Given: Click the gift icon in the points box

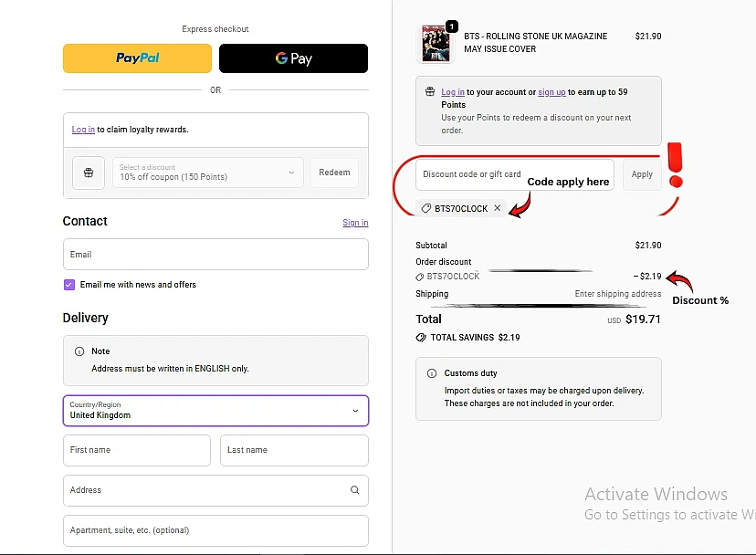Looking at the screenshot, I should point(430,92).
